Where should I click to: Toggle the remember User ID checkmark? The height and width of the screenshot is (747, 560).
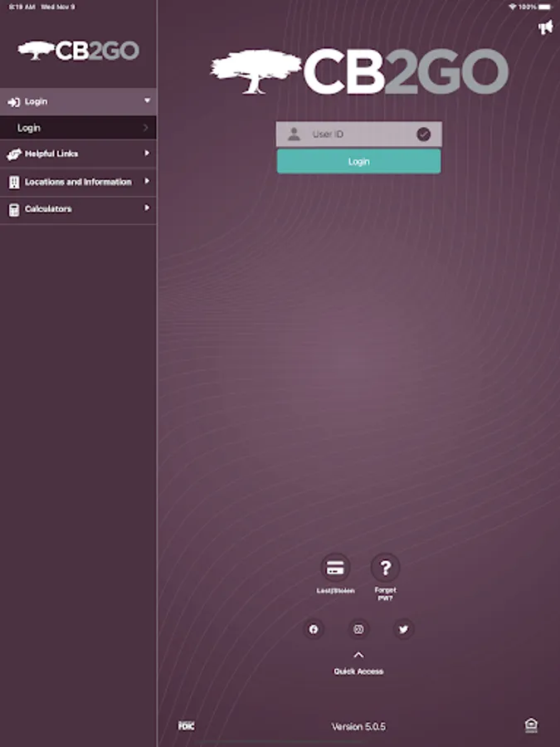pos(423,134)
